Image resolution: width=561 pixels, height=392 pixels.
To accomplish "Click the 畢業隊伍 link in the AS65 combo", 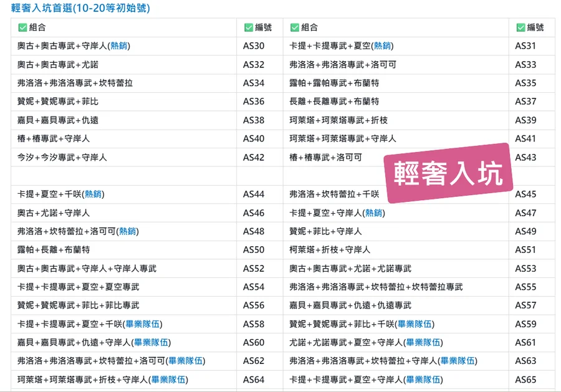I will point(423,380).
